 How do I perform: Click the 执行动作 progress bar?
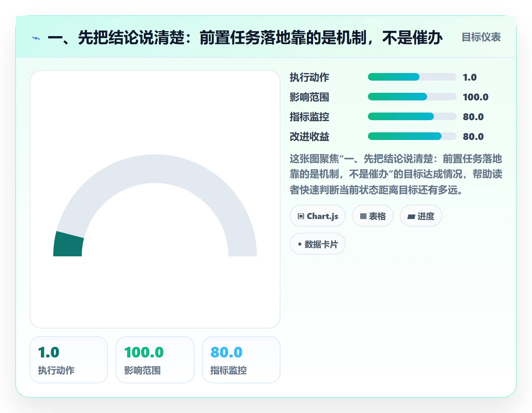(412, 77)
